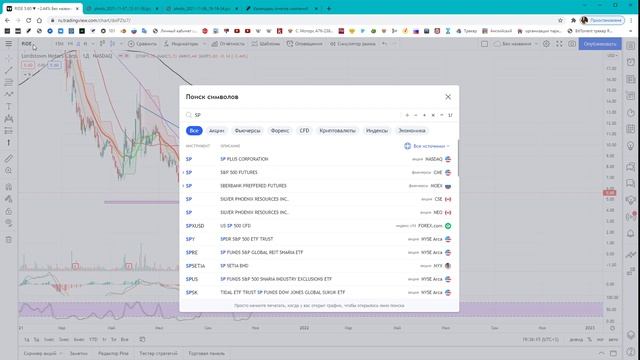Choose SPRE S&P GLOBAL REIT SHARIA ETF
This screenshot has width=640, height=360.
click(318, 252)
